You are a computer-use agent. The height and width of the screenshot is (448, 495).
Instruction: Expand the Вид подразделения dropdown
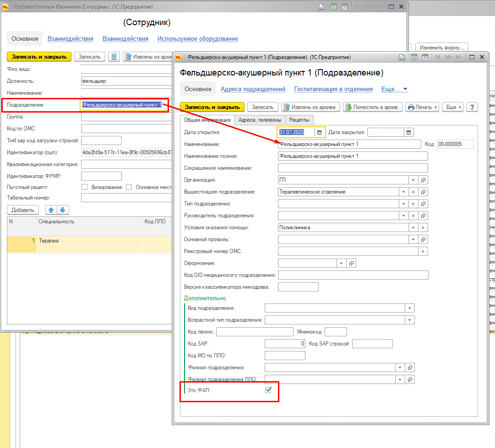[410, 308]
